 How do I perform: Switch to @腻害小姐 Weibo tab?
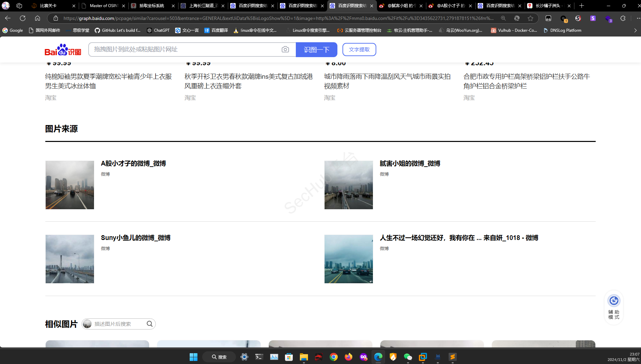(401, 6)
